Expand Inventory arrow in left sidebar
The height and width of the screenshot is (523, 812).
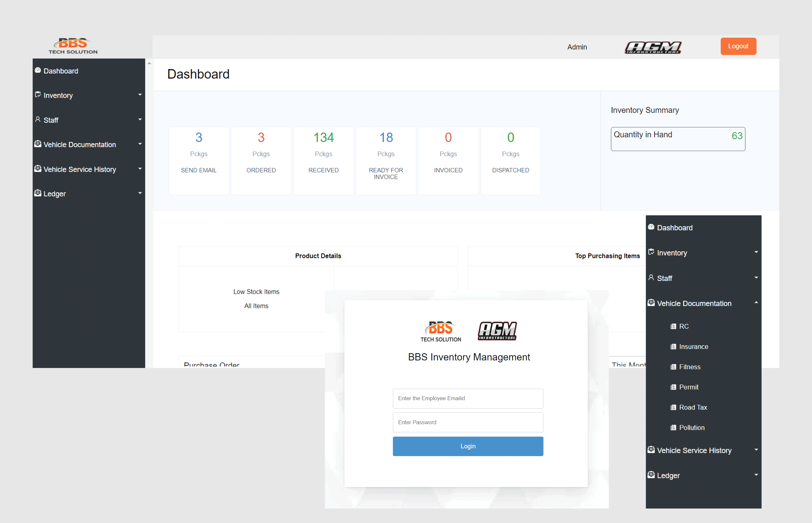click(140, 95)
